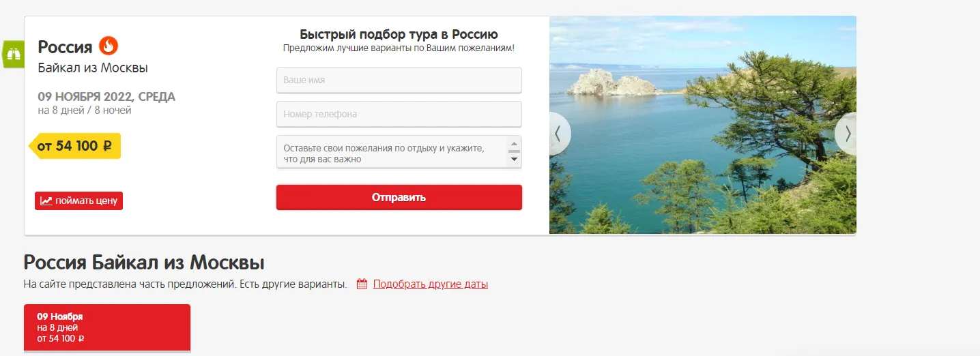Viewport: 980px width, 356px height.
Task: Show previous Baikal photo with left arrow
Action: [558, 134]
